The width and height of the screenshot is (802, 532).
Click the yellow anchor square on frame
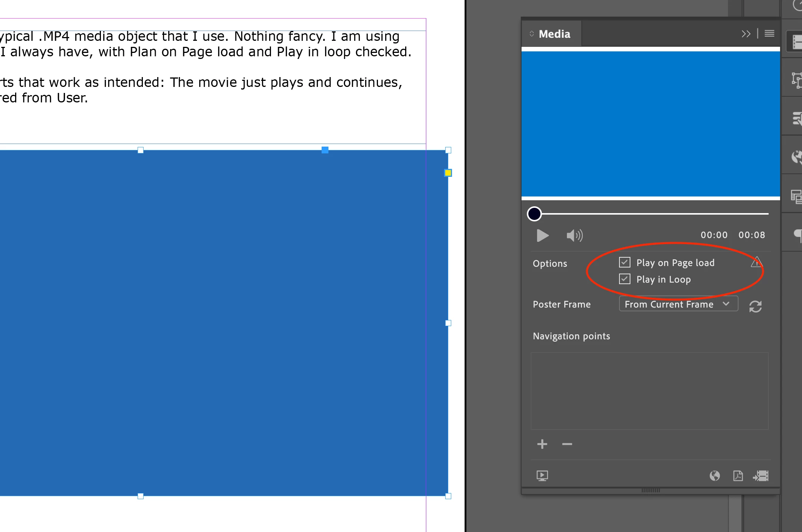pos(448,173)
